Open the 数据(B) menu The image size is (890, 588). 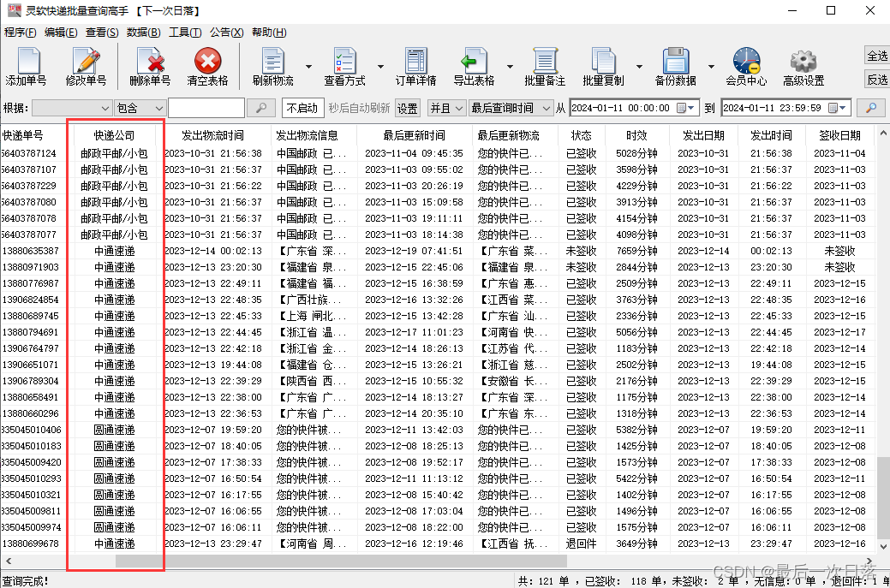(x=144, y=33)
